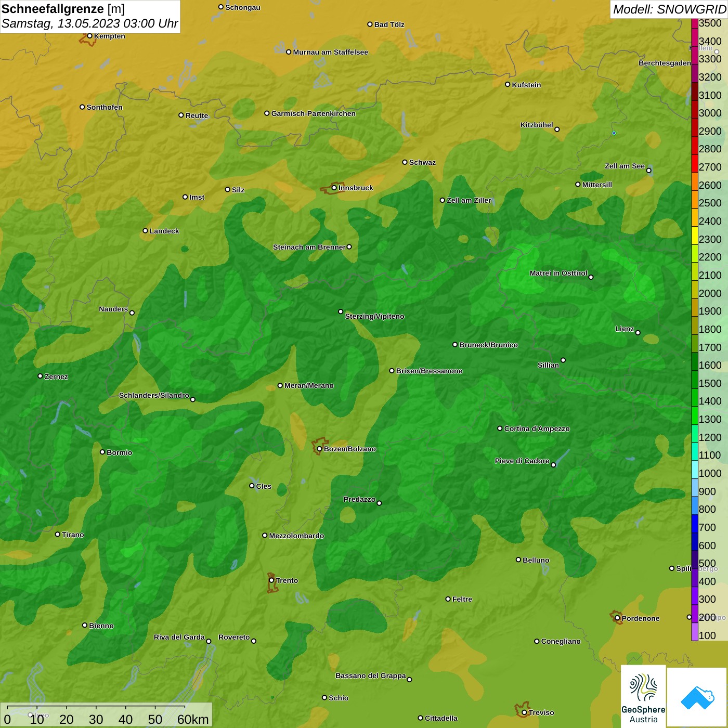Select the Nauders location marker
Viewport: 728px width, 728px height.
132,313
